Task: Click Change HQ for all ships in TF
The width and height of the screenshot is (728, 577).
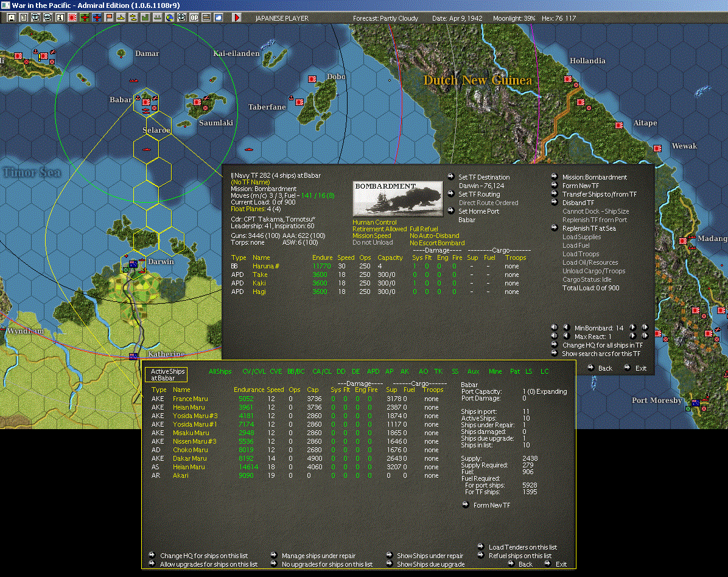Action: (603, 345)
